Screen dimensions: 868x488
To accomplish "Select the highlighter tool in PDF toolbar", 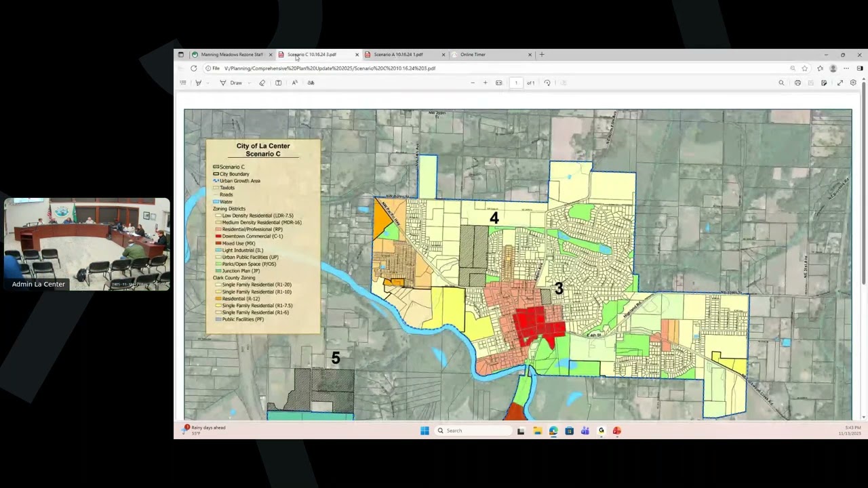I will click(x=198, y=83).
